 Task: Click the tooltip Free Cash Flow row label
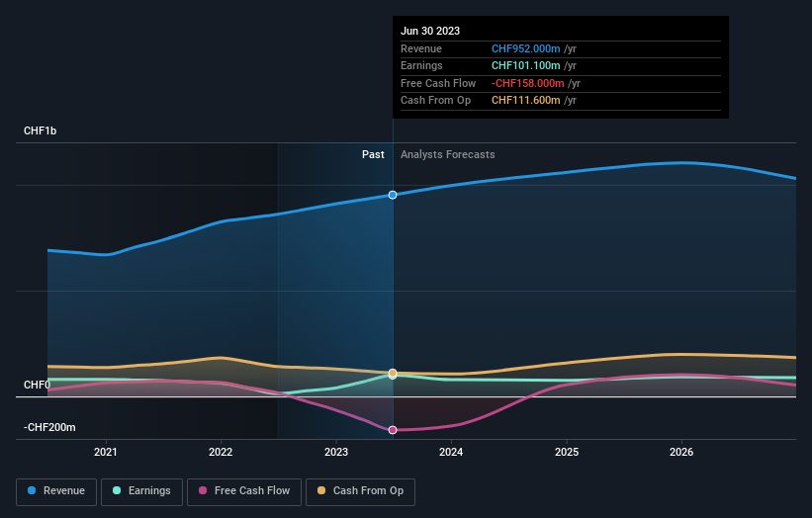(x=438, y=83)
